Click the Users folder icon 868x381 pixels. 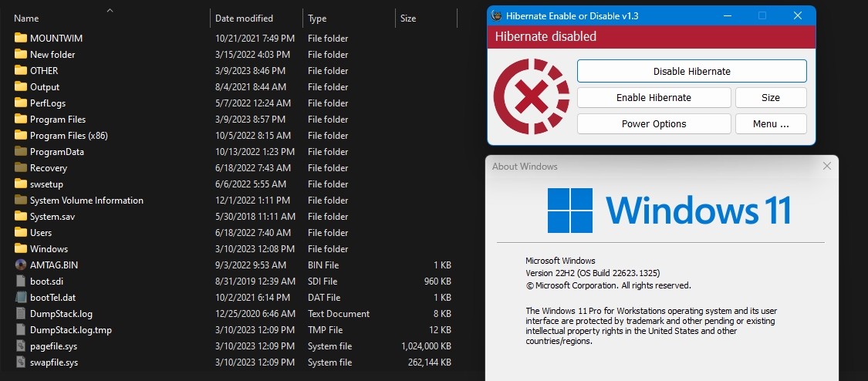(21, 232)
